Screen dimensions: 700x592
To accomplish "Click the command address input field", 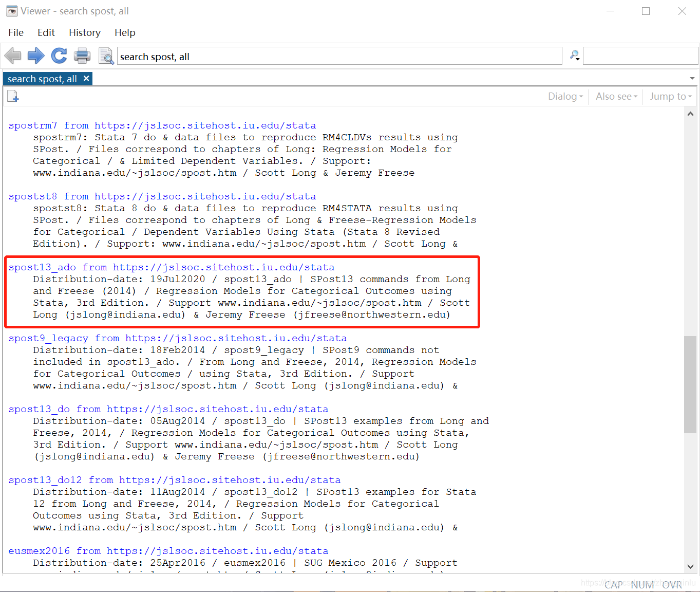I will point(339,56).
